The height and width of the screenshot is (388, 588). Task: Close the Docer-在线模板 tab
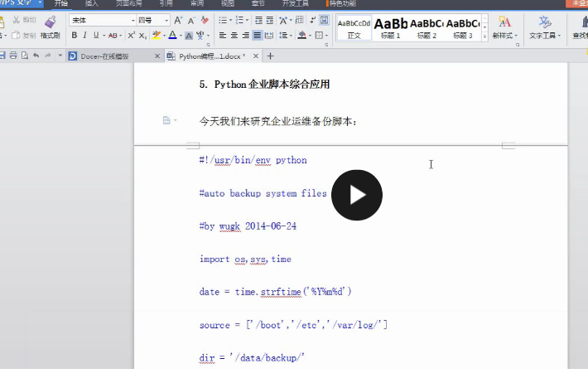(x=157, y=56)
